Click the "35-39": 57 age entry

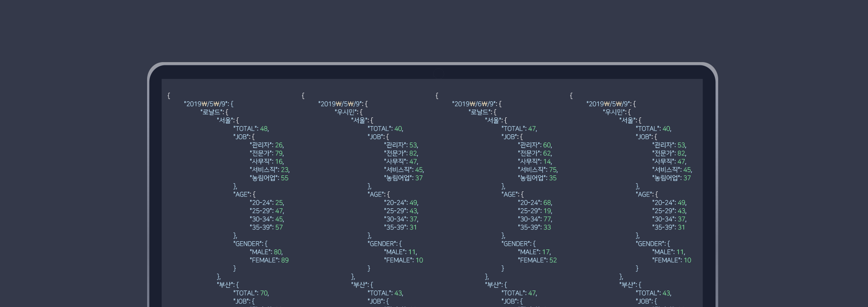[x=266, y=227]
